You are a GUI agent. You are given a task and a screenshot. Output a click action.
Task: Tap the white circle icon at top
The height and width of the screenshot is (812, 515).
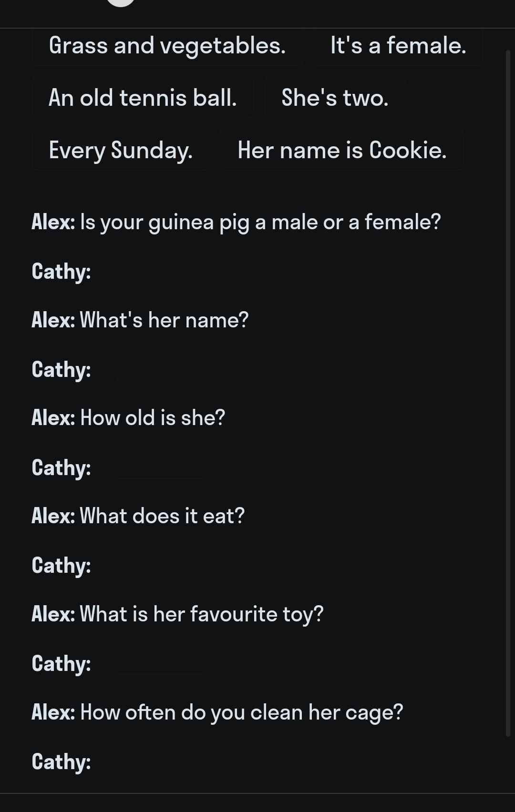pos(121,2)
